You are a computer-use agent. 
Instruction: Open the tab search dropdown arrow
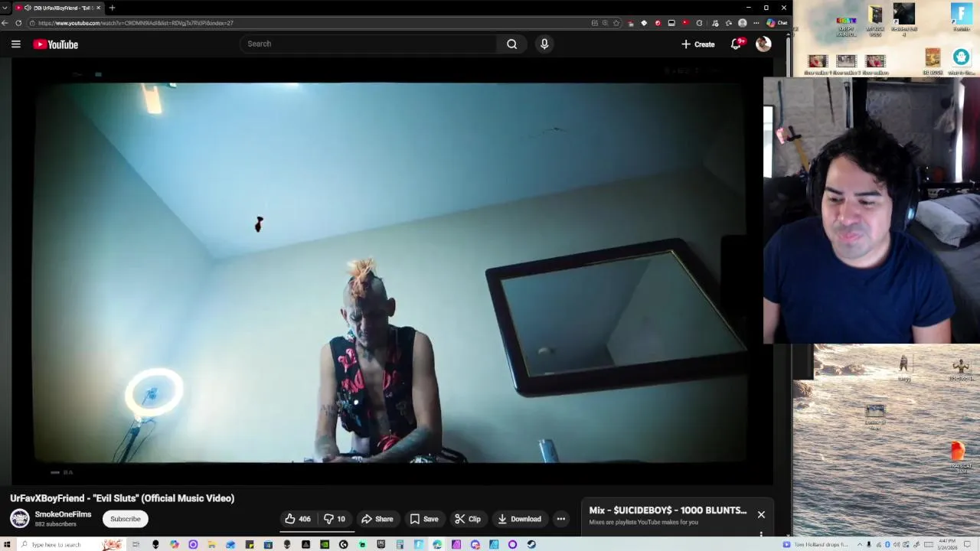pos(5,8)
